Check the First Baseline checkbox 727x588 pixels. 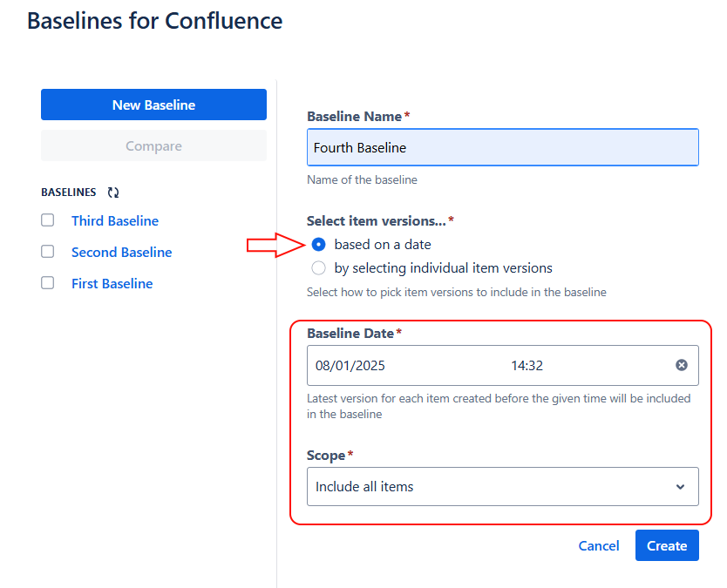pos(47,283)
